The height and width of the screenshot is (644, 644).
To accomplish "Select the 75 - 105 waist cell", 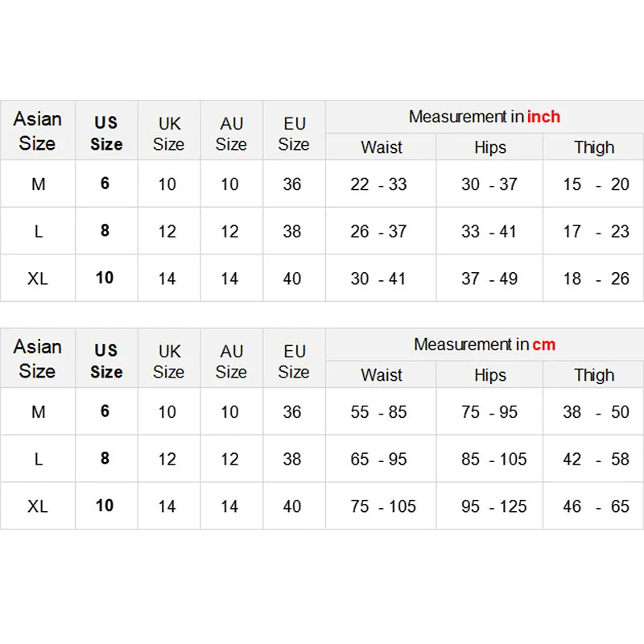I will click(383, 506).
